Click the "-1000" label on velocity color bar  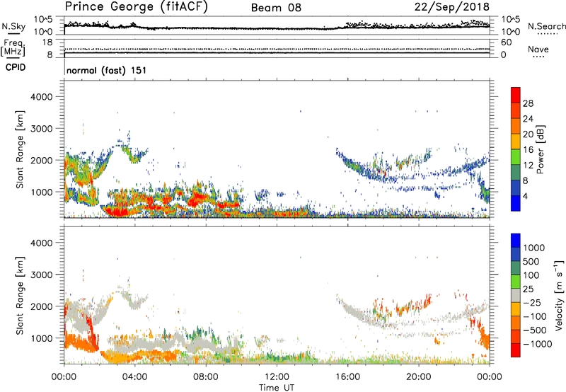click(x=537, y=344)
